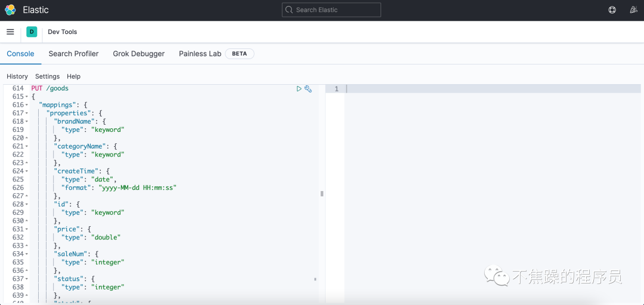Click the Elastic logo icon
This screenshot has height=305, width=644.
[x=10, y=10]
